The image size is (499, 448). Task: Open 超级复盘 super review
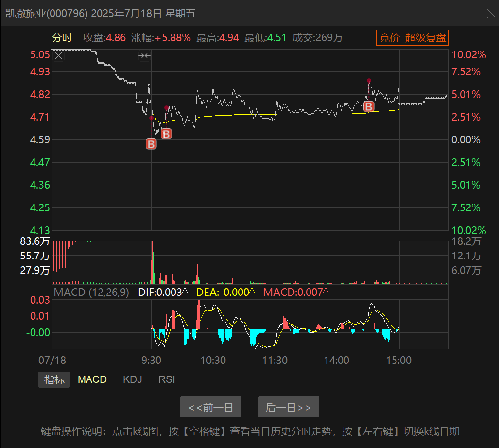click(426, 37)
